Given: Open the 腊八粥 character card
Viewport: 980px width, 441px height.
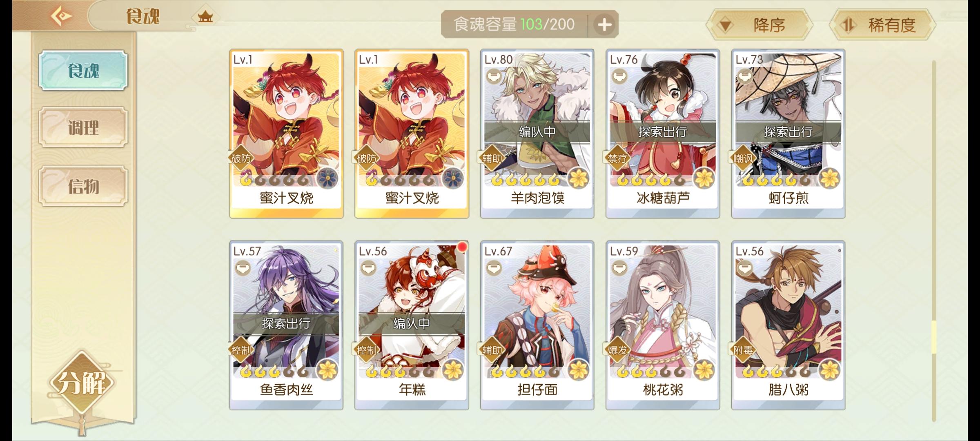Looking at the screenshot, I should pyautogui.click(x=788, y=325).
